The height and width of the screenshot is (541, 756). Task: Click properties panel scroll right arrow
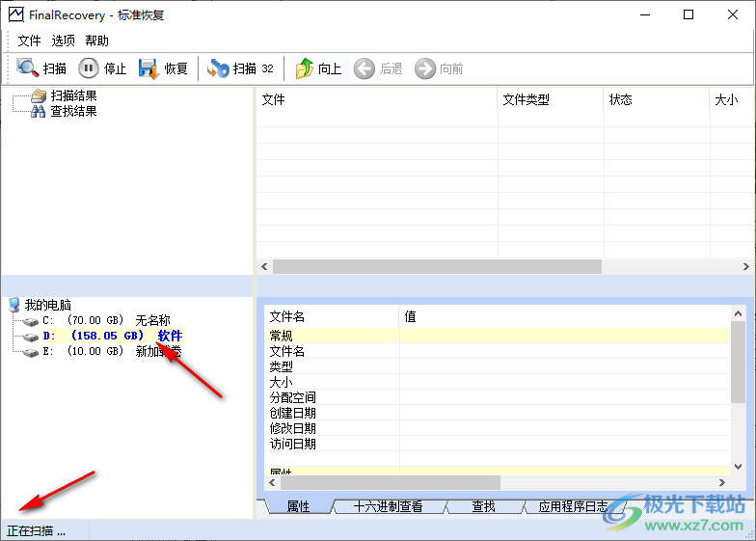click(721, 482)
